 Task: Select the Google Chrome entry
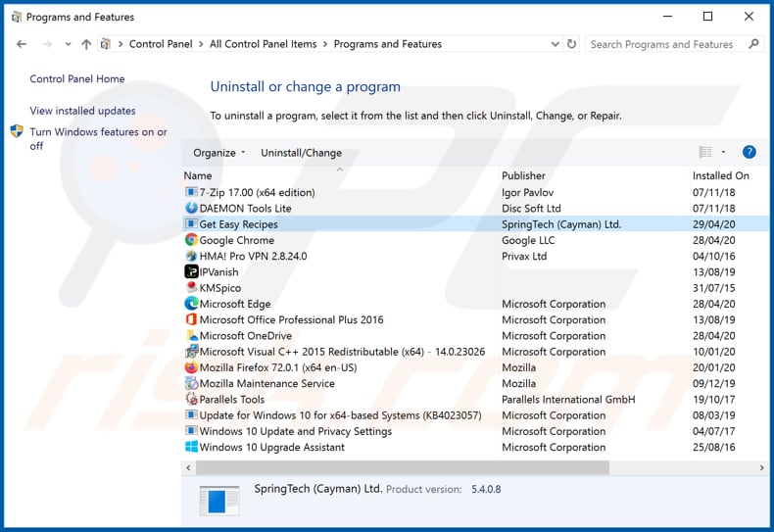tap(476, 240)
